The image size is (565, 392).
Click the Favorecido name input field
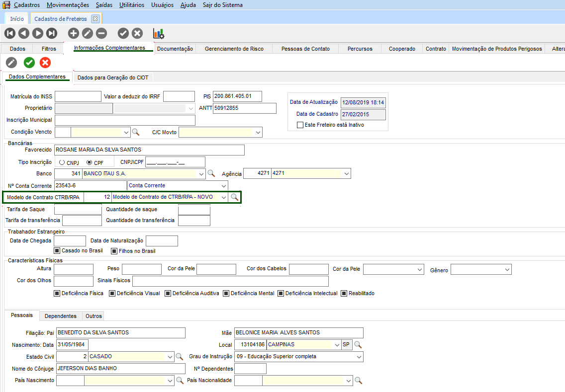tap(149, 150)
